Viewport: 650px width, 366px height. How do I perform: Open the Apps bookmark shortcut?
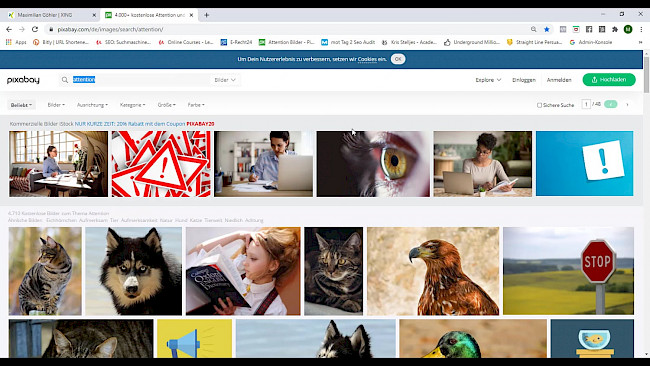16,42
